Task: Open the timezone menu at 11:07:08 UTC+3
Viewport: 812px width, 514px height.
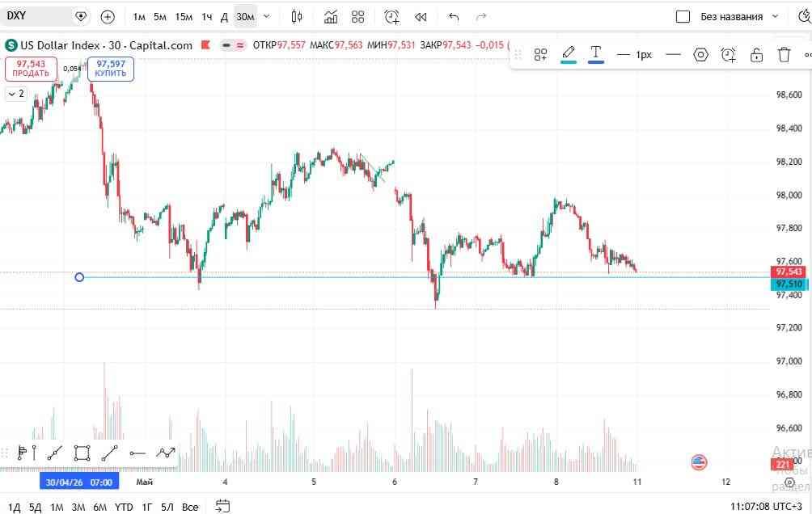Action: (766, 506)
